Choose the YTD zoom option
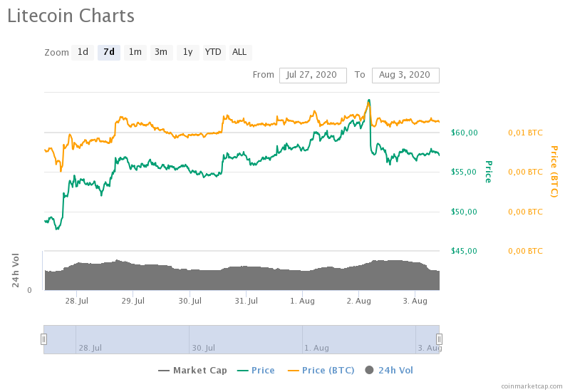Screen dimensions: 570x392 214,52
